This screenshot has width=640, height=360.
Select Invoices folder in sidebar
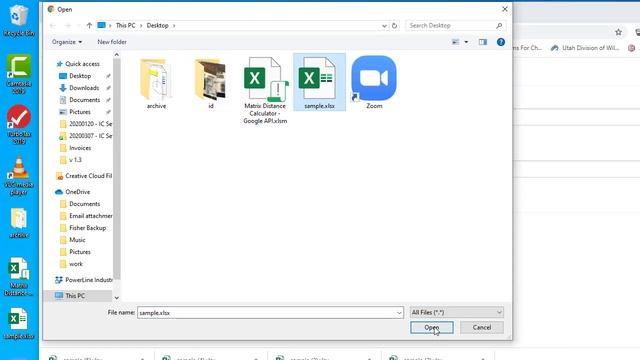pos(80,148)
